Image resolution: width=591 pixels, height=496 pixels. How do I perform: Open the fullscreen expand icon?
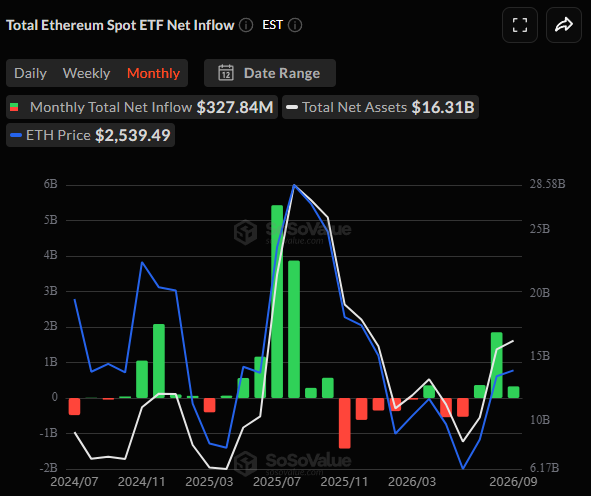(520, 25)
